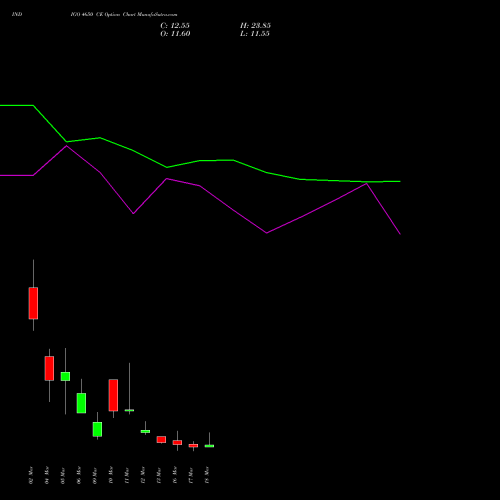Image resolution: width=500 pixels, height=500 pixels.
Task: Click the last green candle for 18 Mar
Action: pyautogui.click(x=209, y=446)
